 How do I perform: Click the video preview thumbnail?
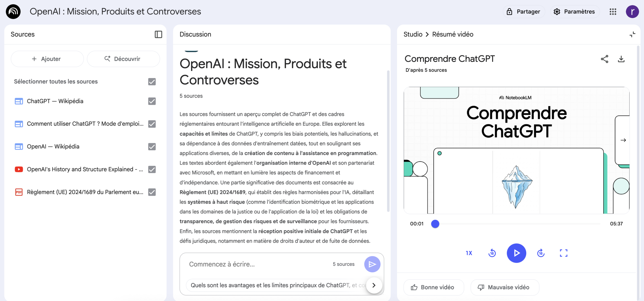(516, 150)
